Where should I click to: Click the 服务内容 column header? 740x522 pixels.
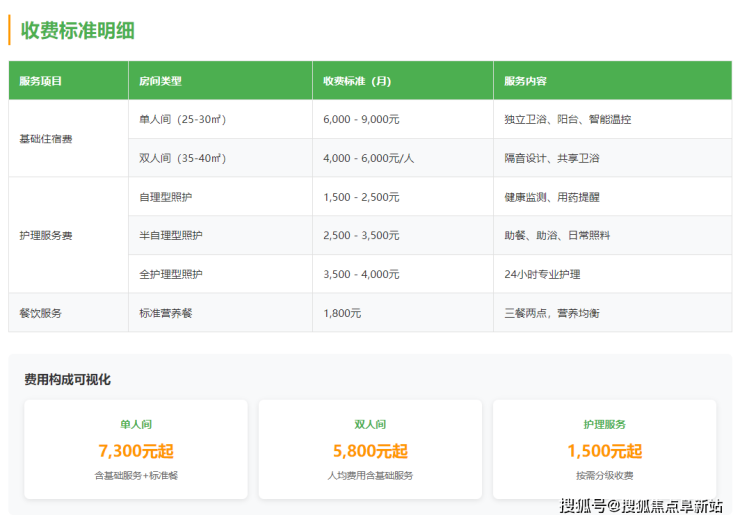525,81
